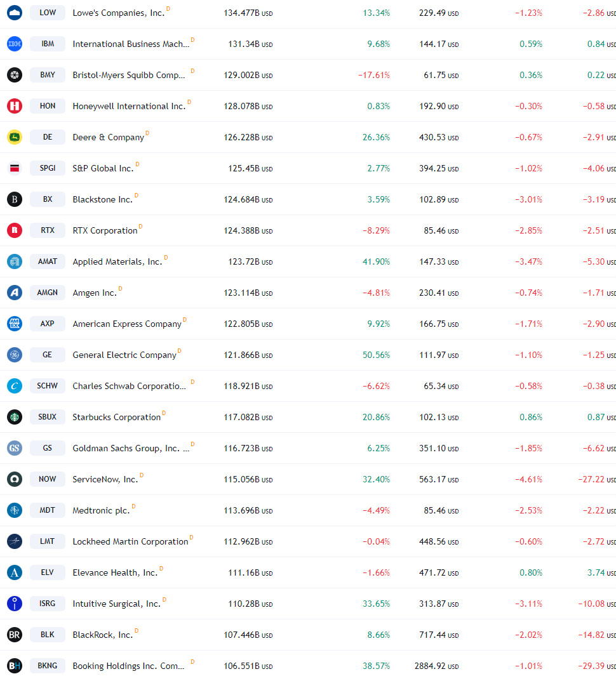Open Deere & Company link
The height and width of the screenshot is (681, 616).
(x=108, y=137)
